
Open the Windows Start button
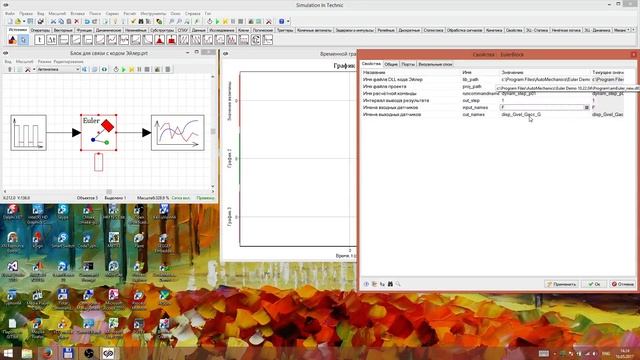tap(8, 353)
